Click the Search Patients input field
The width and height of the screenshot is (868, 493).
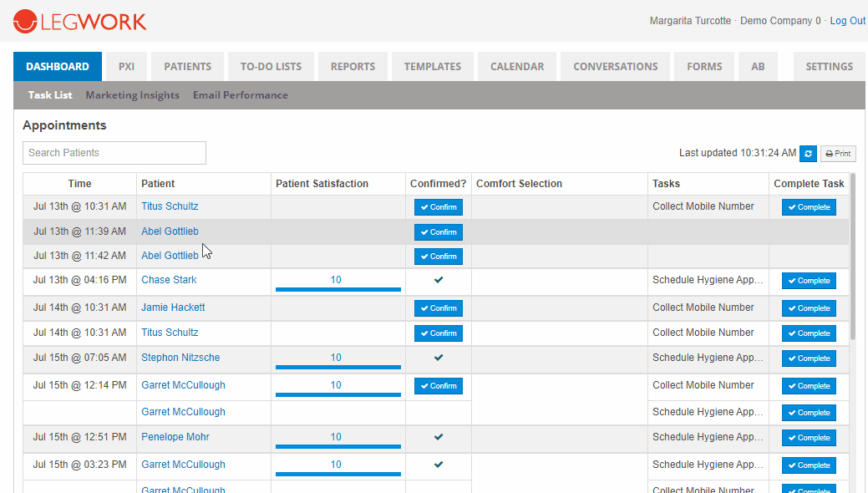114,153
